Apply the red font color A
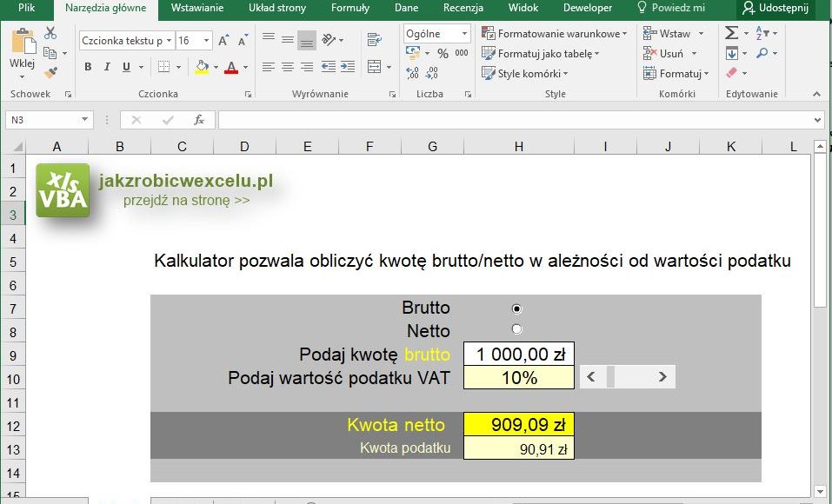The width and height of the screenshot is (832, 504). click(231, 67)
